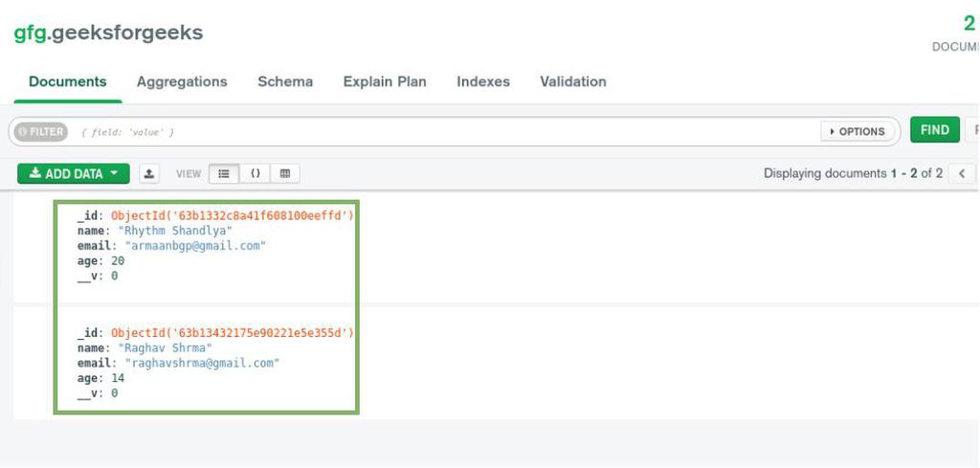
Task: Switch to table view icon
Action: (x=285, y=173)
